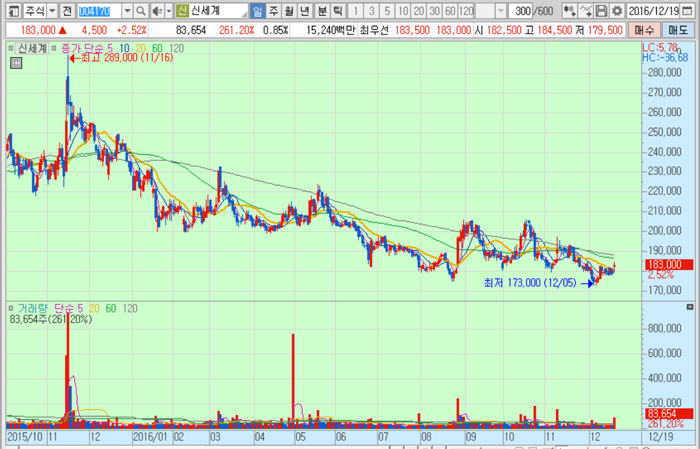Open the calendar date picker icon

point(688,11)
